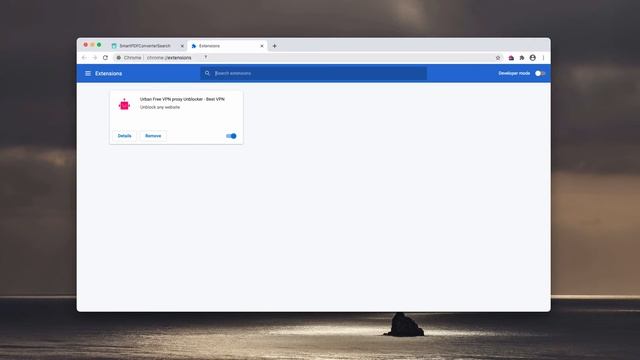Remove the Urban Free VPN extension
Image resolution: width=640 pixels, height=360 pixels.
[x=153, y=136]
